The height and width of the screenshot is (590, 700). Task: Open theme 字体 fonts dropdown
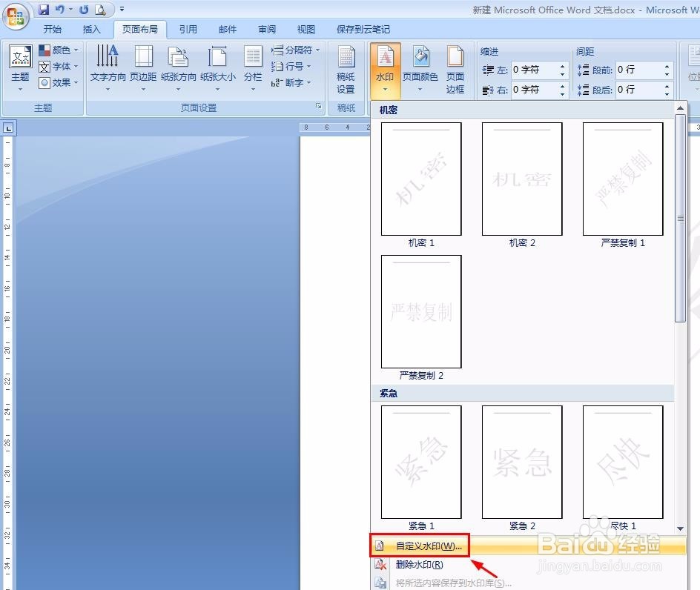59,67
